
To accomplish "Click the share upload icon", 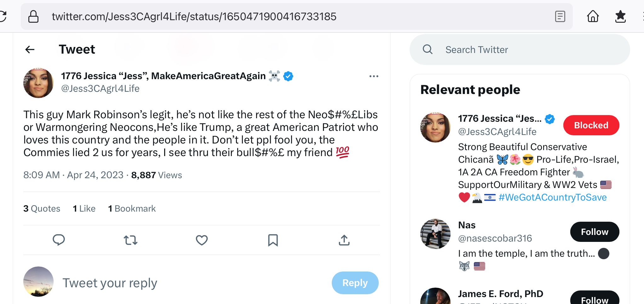I will point(344,240).
